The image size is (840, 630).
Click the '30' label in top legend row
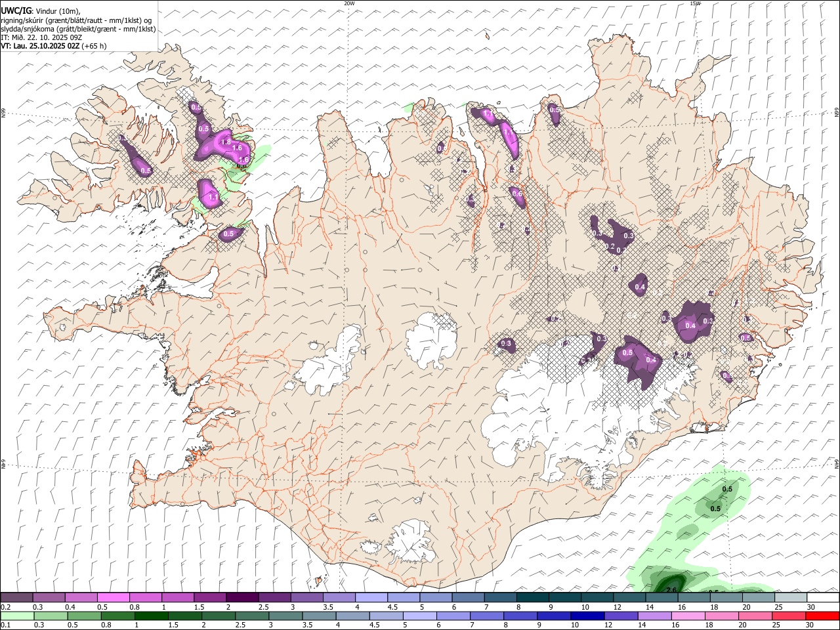(811, 607)
